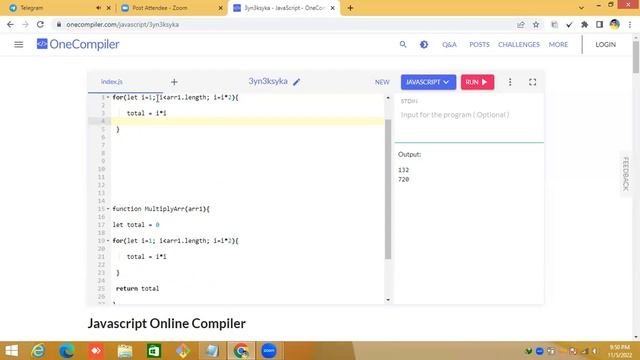Viewport: 640px width, 360px height.
Task: Click the OneCompiler logo
Action: click(x=78, y=44)
